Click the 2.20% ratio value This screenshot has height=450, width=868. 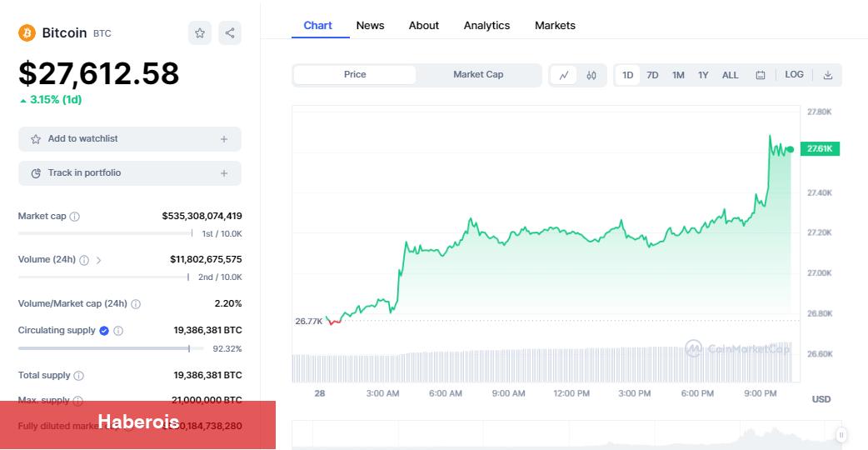(228, 303)
